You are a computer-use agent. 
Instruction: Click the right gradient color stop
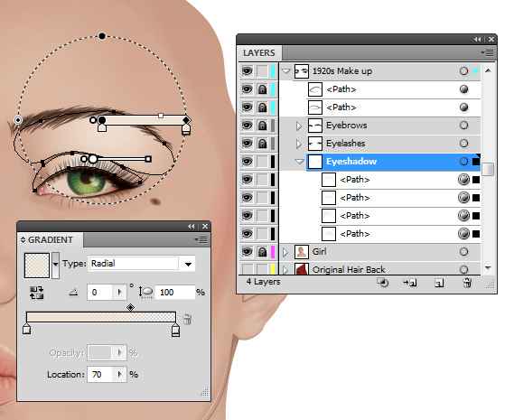point(176,330)
